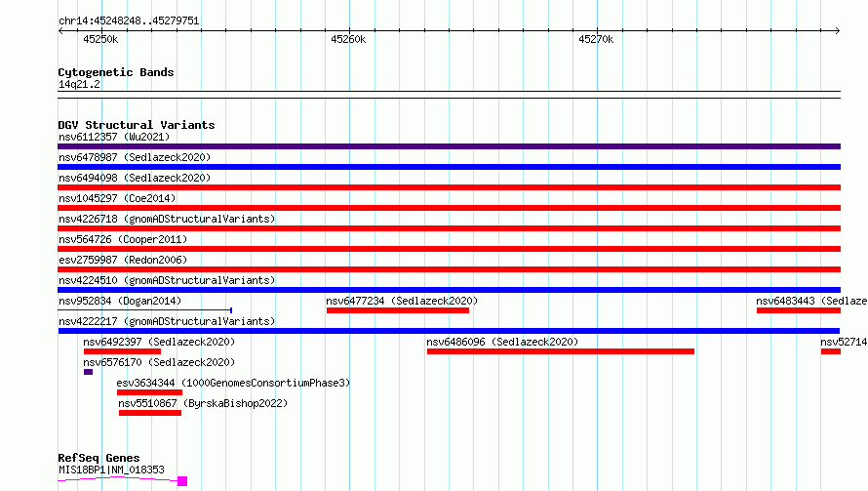Open esv2759987 (Redon2006) label
This screenshot has width=868, height=491.
[x=123, y=260]
